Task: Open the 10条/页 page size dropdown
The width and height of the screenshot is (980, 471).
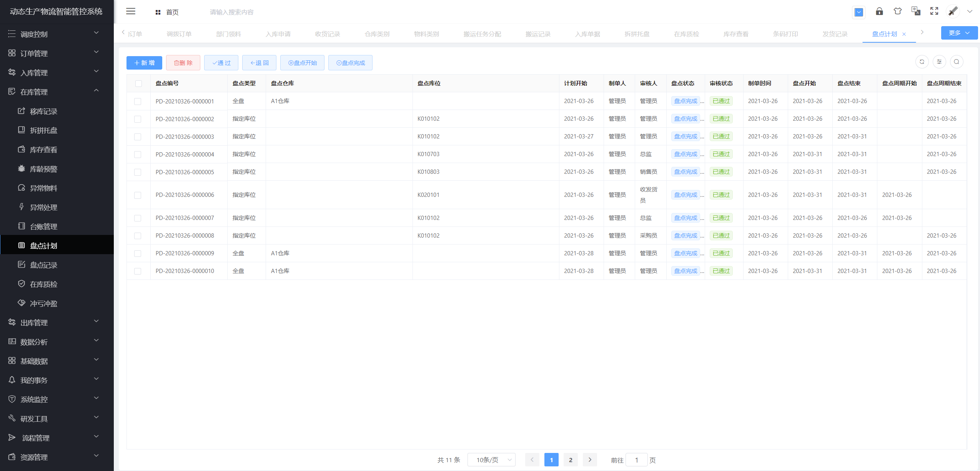Action: pyautogui.click(x=491, y=460)
